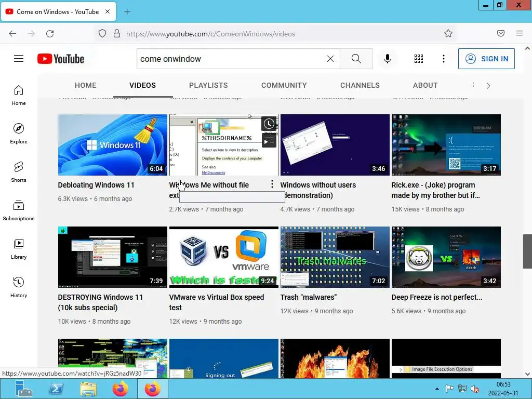Image resolution: width=532 pixels, height=399 pixels.
Task: Click the Home sidebar icon
Action: 19,95
